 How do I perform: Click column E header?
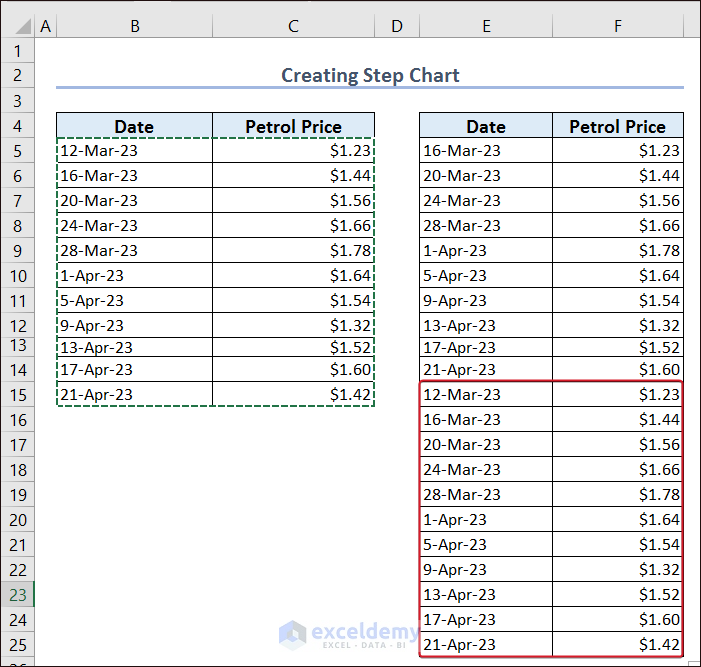486,27
